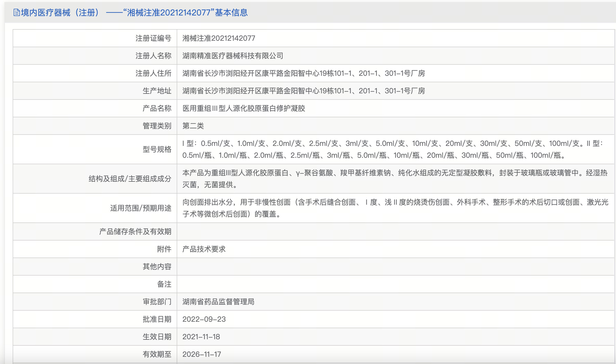Click the 有效期至 label

[157, 354]
